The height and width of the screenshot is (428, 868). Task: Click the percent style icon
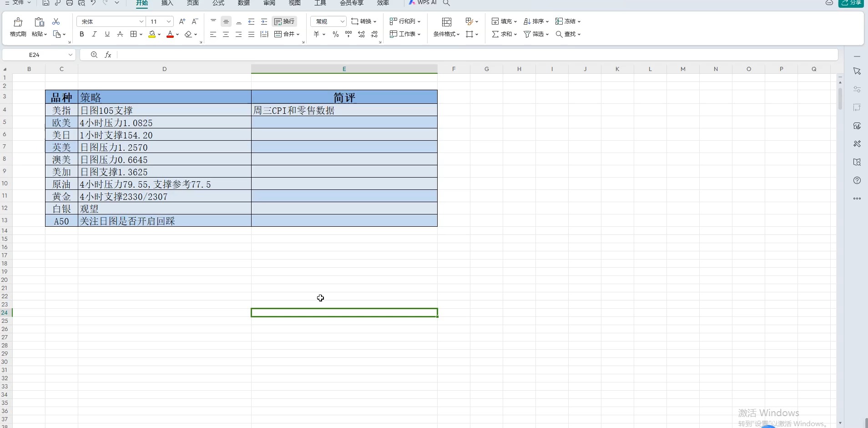[x=336, y=34]
